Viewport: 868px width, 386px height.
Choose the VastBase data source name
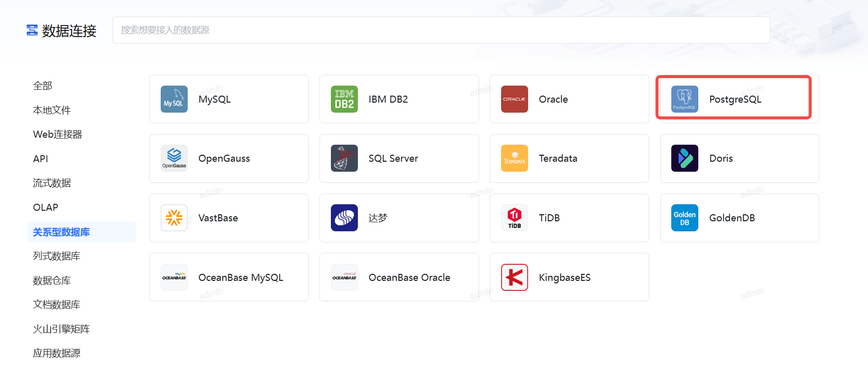[x=218, y=218]
